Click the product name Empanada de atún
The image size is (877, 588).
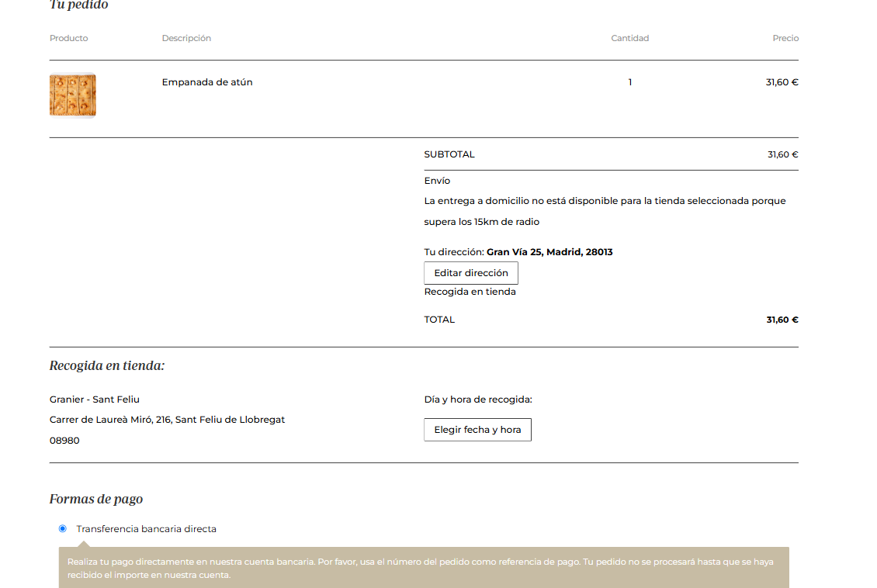click(207, 82)
